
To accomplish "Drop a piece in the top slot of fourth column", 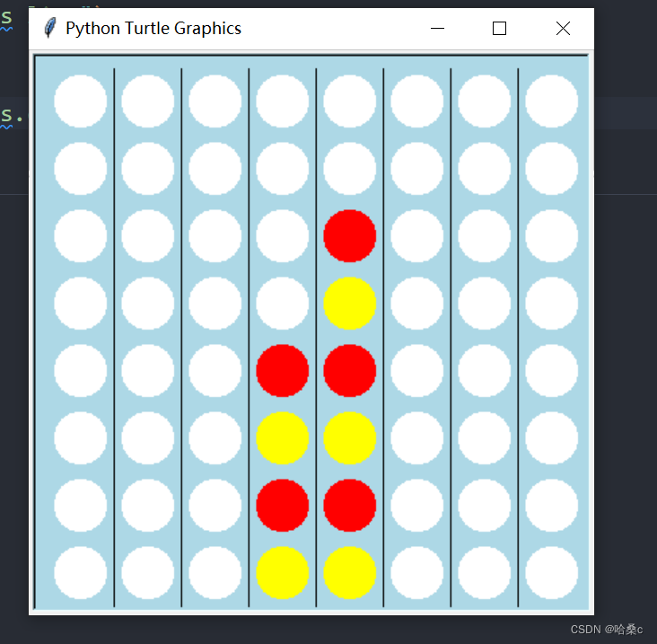I will pyautogui.click(x=283, y=101).
